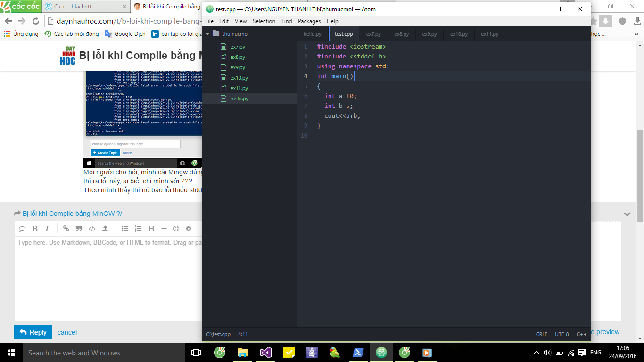Open the media player icon on the taskbar
The height and width of the screenshot is (362, 644).
click(427, 353)
